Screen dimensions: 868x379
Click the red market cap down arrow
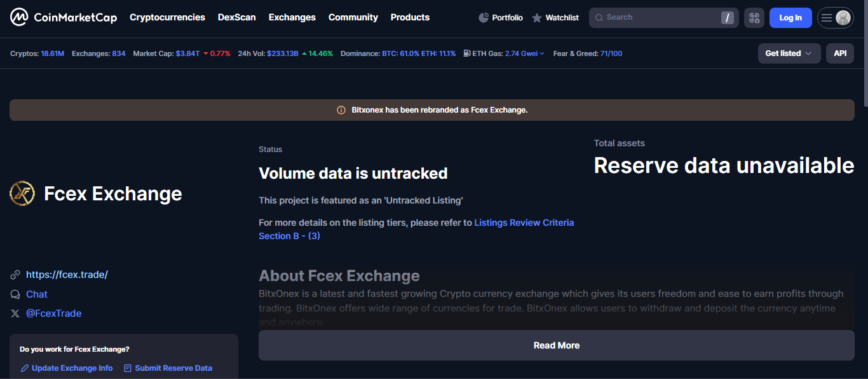(206, 54)
